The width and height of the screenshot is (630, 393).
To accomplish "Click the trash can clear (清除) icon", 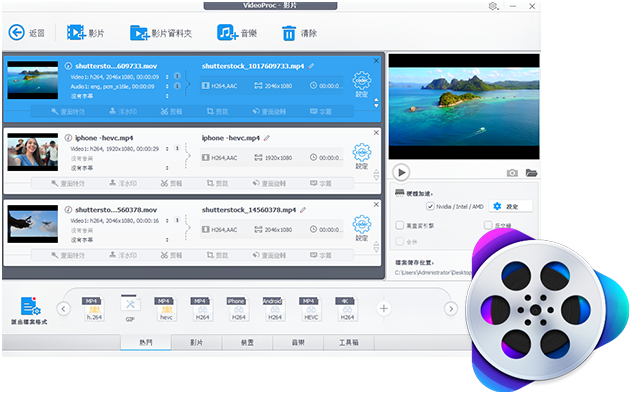I will pyautogui.click(x=288, y=33).
